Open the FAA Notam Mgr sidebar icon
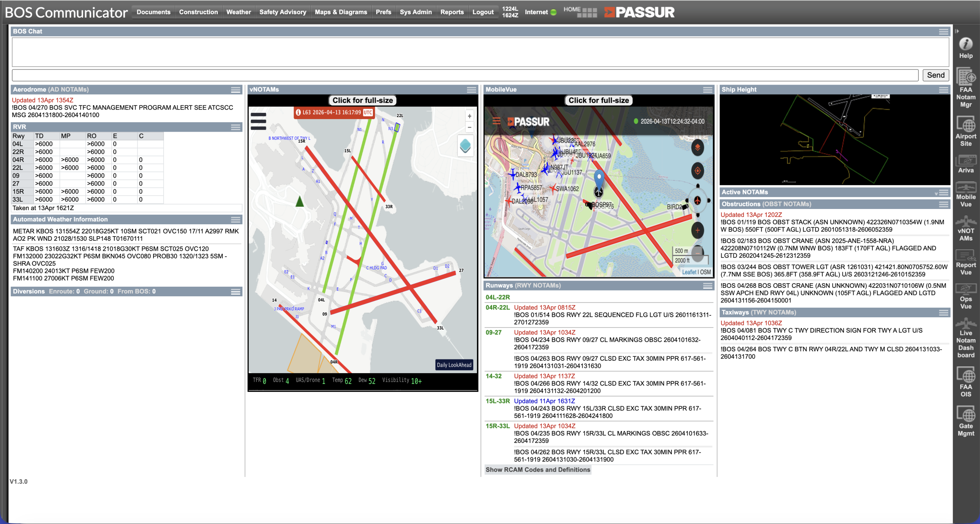 pos(965,78)
